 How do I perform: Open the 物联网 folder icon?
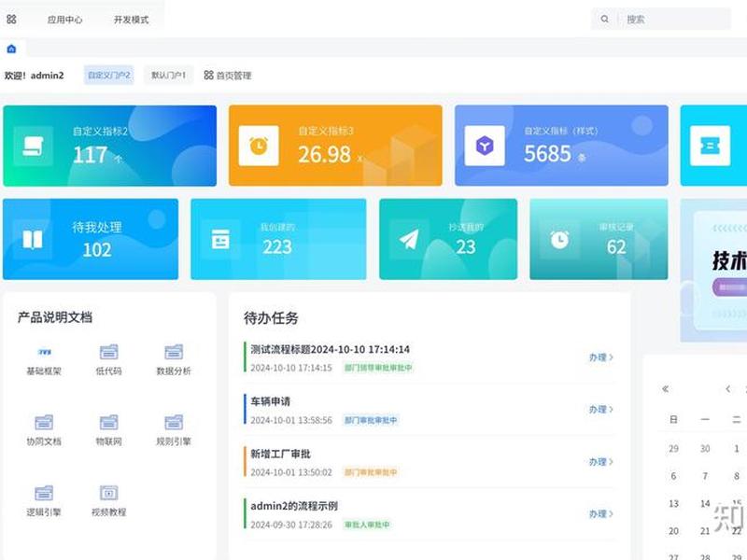pyautogui.click(x=108, y=423)
